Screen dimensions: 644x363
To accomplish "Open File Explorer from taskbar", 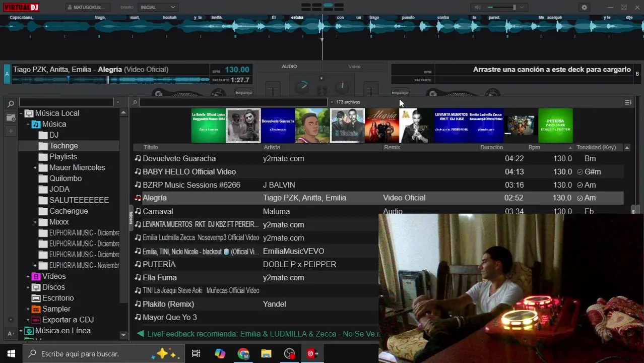I will click(266, 354).
